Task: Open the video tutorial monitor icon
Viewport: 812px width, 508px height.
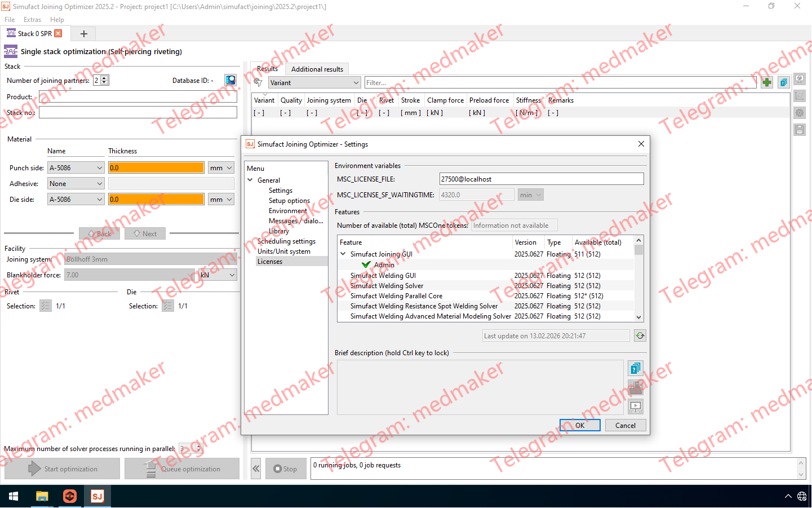Action: click(x=635, y=406)
